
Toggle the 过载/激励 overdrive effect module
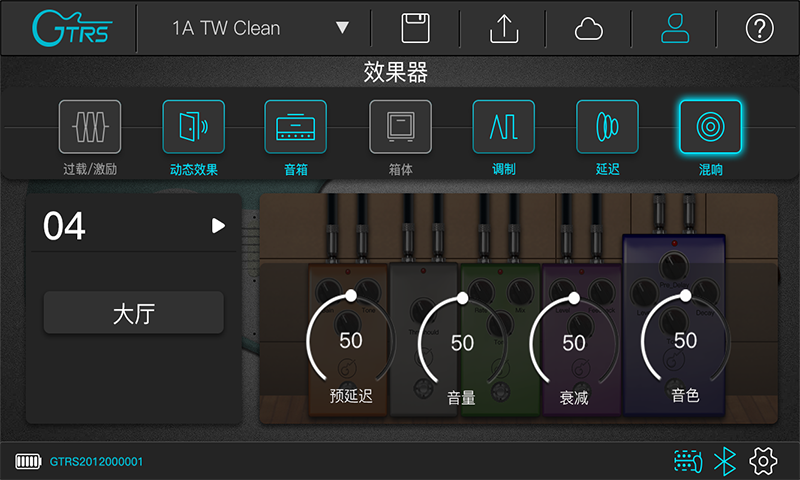click(90, 126)
